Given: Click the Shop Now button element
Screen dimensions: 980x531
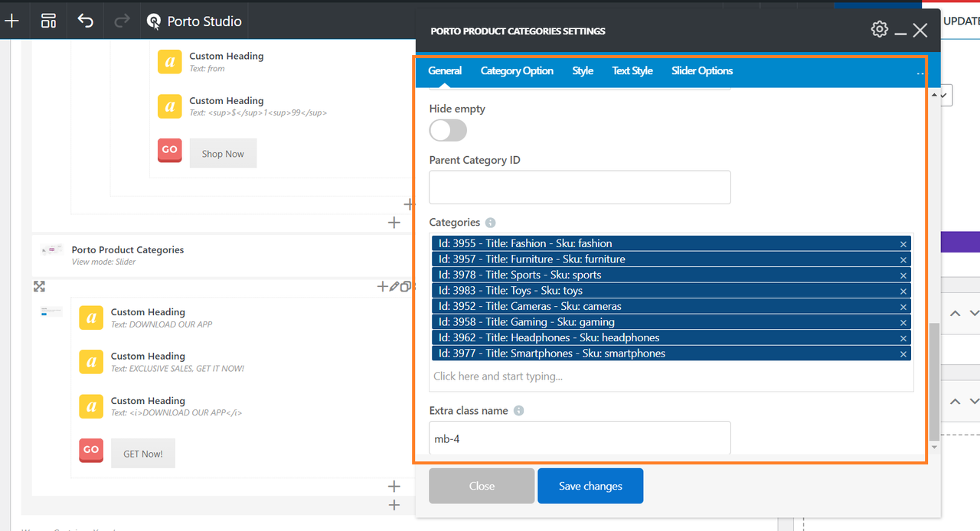Looking at the screenshot, I should 223,154.
